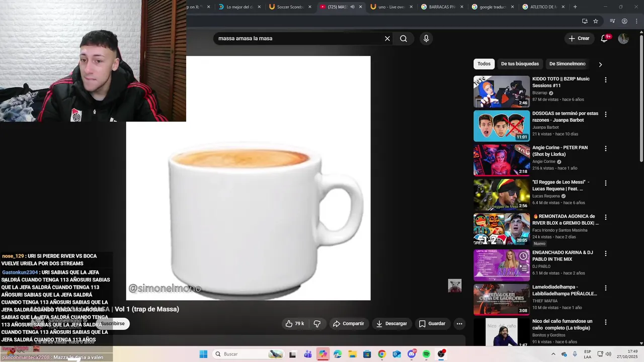
Task: Select the De Simonelmono filter chip
Action: (568, 64)
